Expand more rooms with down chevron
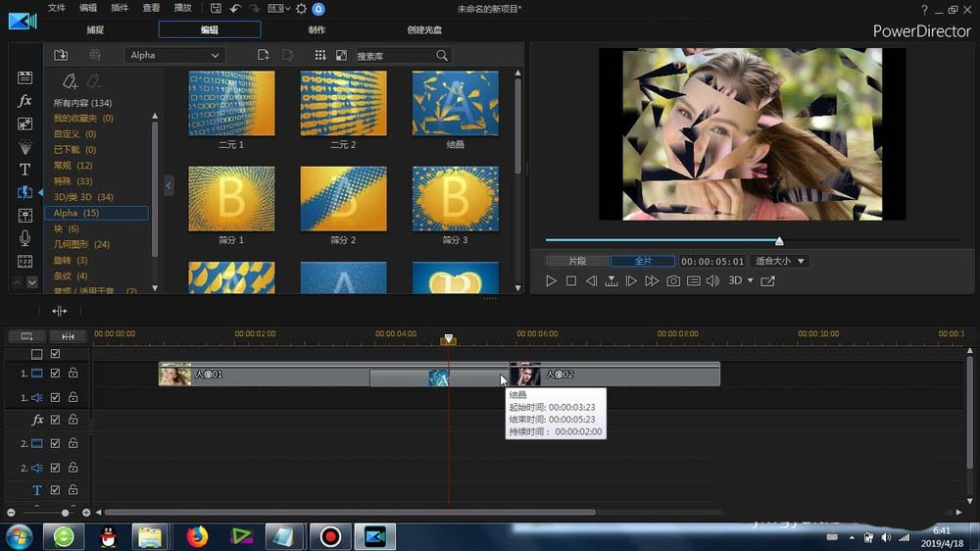Viewport: 980px width, 551px height. [x=32, y=282]
